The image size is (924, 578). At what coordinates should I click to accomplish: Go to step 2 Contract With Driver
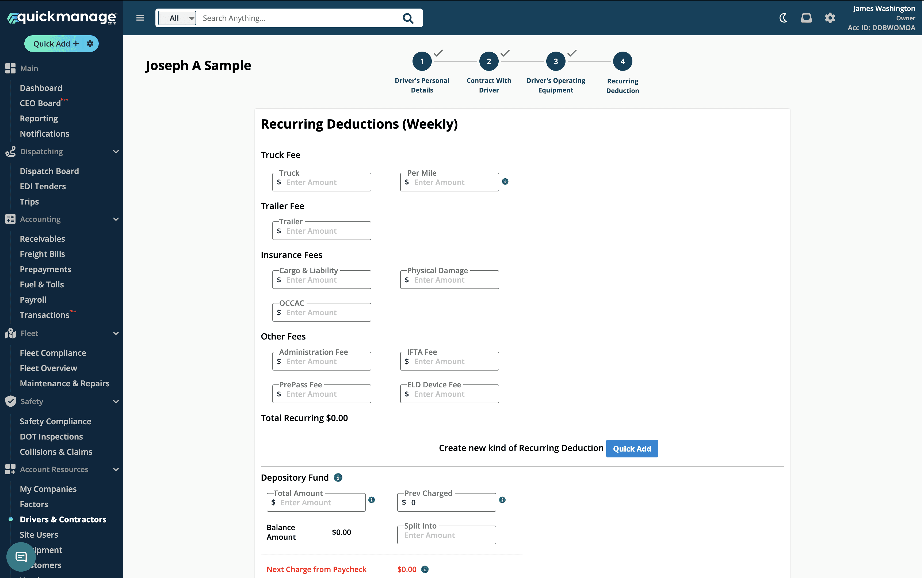pyautogui.click(x=489, y=61)
